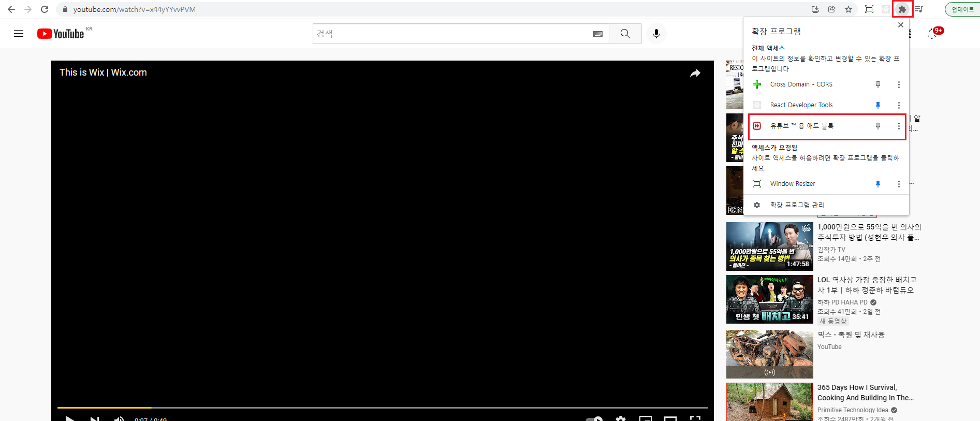Click the 업데이트 update button

(x=963, y=9)
